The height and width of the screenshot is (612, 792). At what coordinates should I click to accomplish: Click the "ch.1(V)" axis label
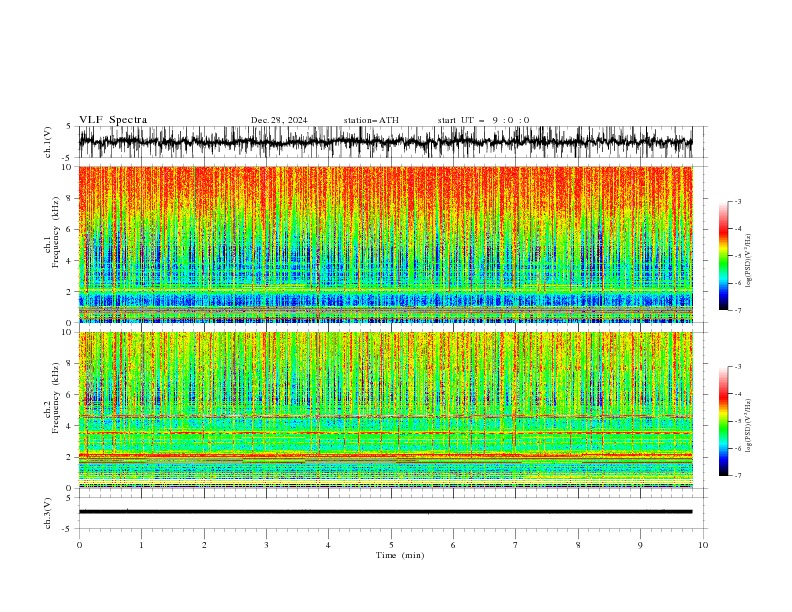click(48, 142)
